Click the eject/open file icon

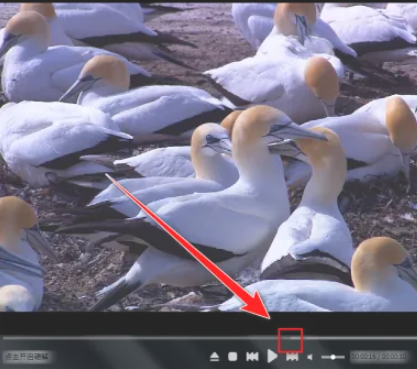(x=214, y=357)
